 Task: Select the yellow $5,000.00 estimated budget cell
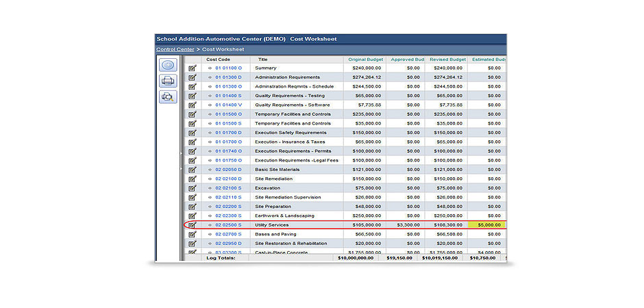click(488, 225)
